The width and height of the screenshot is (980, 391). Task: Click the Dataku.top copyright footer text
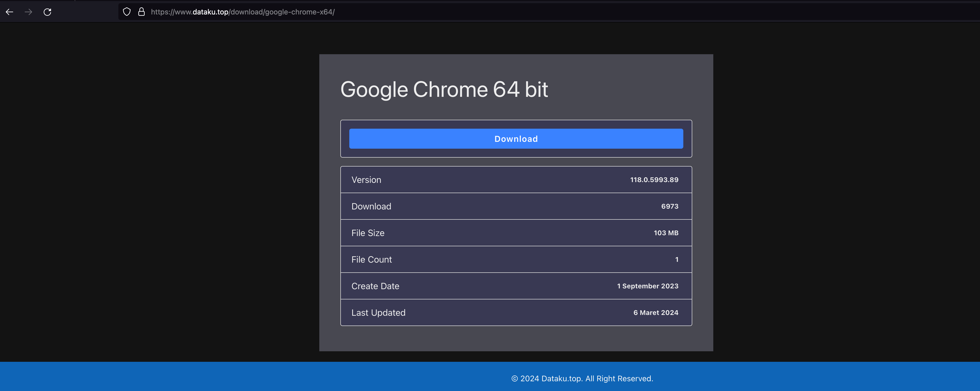(582, 378)
